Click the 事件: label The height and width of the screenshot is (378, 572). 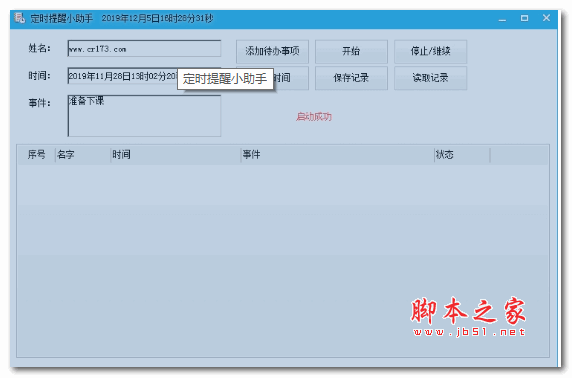40,103
